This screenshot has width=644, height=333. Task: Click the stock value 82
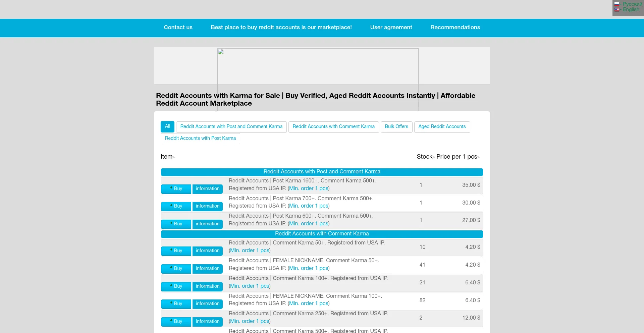point(422,300)
